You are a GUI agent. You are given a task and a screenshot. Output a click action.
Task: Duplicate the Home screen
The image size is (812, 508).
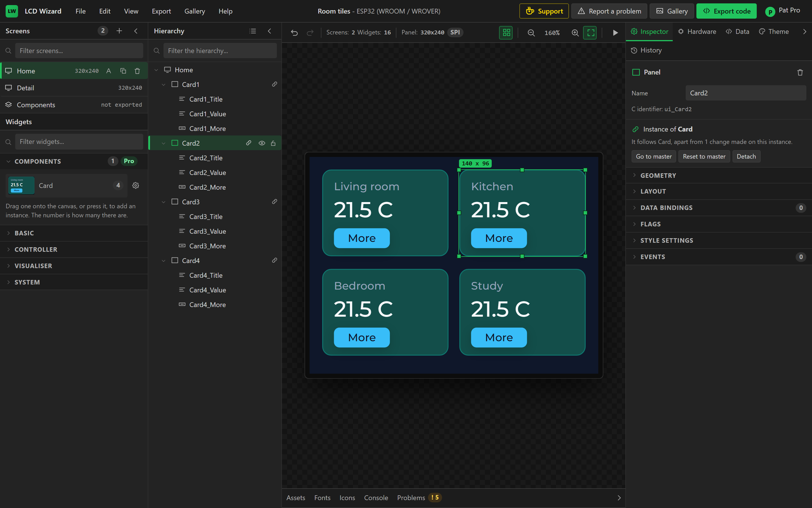coord(123,71)
